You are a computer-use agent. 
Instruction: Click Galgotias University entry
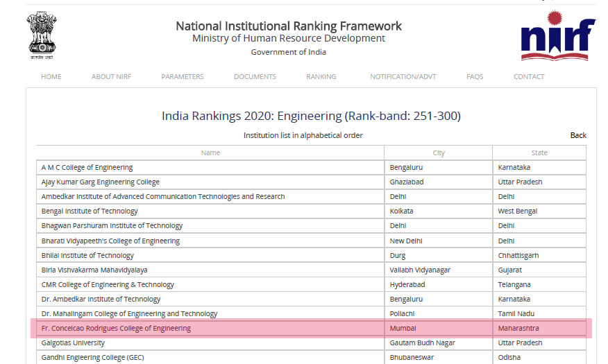[73, 343]
